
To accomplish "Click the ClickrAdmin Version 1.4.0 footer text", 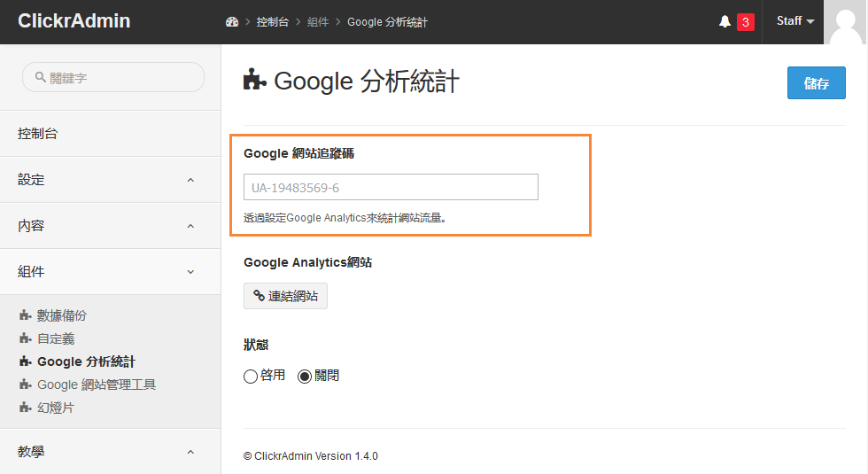I will coord(311,455).
